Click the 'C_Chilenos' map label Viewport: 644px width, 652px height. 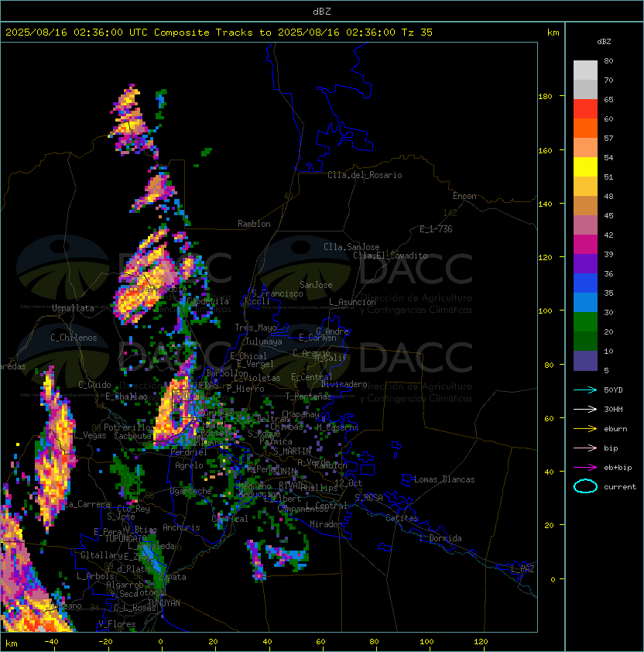point(74,338)
